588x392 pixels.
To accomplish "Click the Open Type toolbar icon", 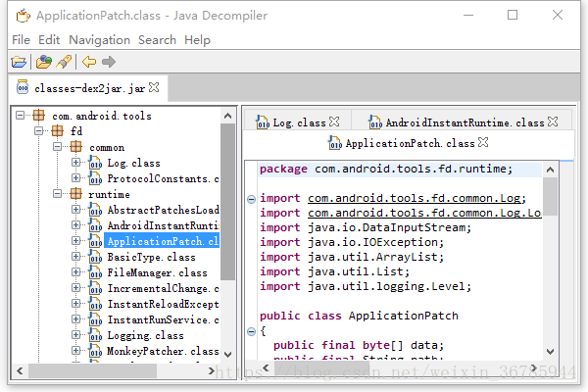I will tap(44, 62).
